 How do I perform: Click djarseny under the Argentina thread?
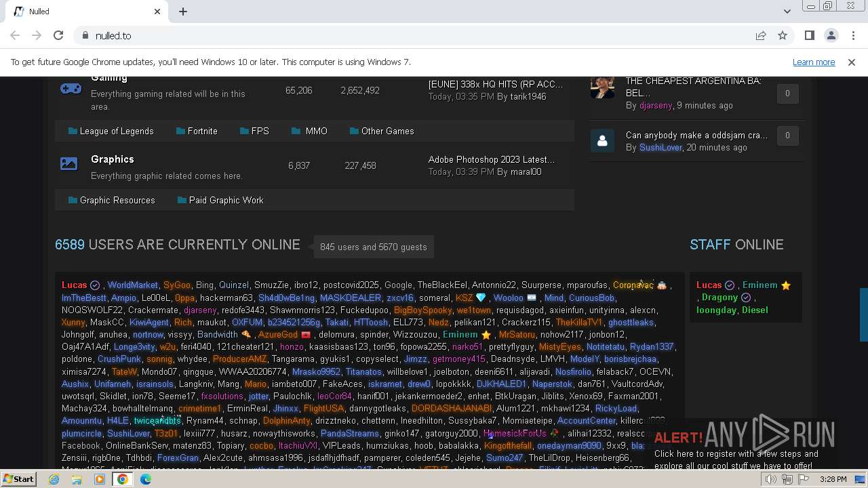coord(656,105)
